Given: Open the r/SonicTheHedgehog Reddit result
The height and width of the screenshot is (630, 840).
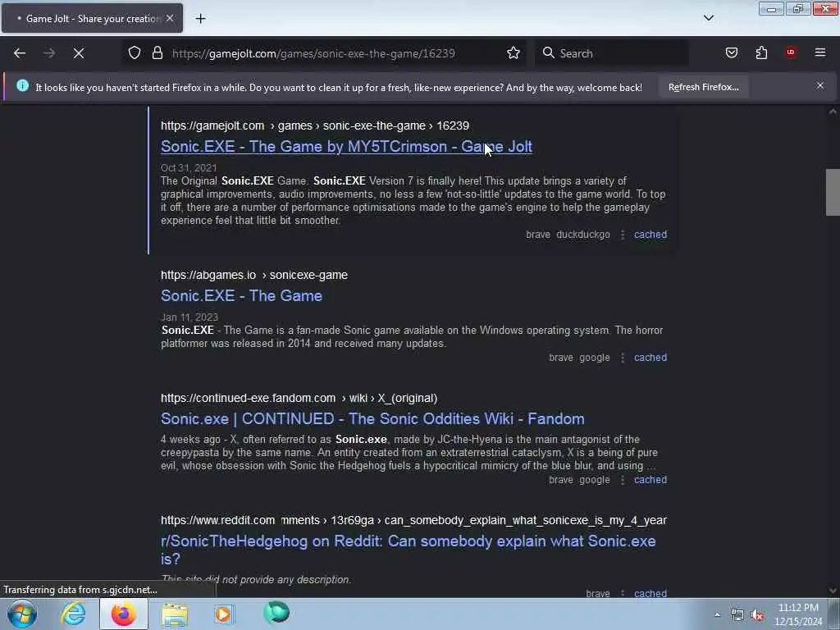Looking at the screenshot, I should 408,550.
